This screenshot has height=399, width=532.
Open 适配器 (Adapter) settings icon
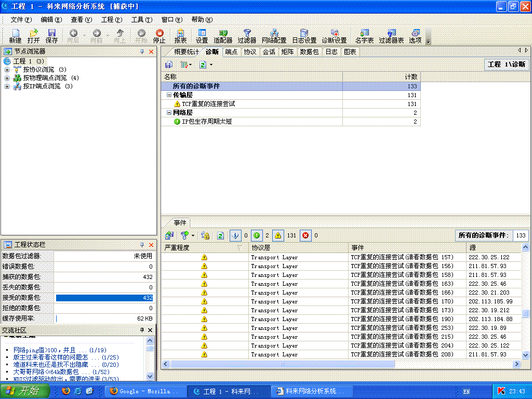[223, 36]
